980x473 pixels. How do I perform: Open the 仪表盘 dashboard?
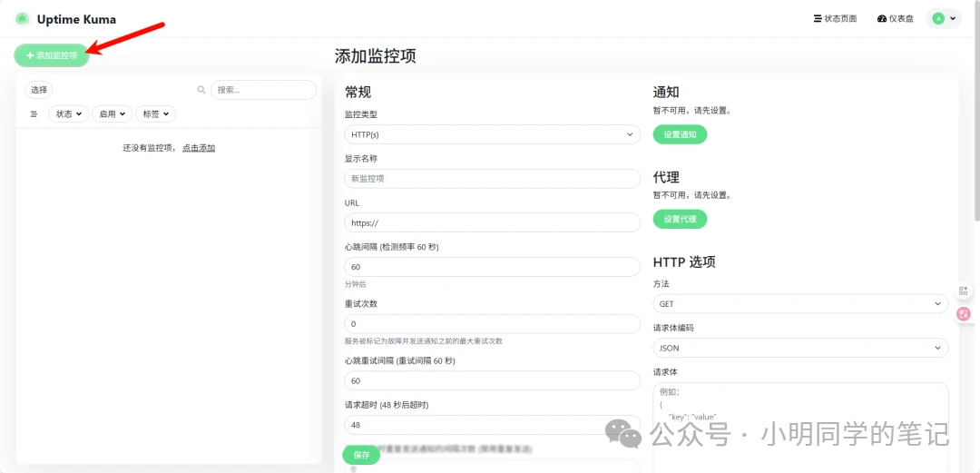point(895,19)
